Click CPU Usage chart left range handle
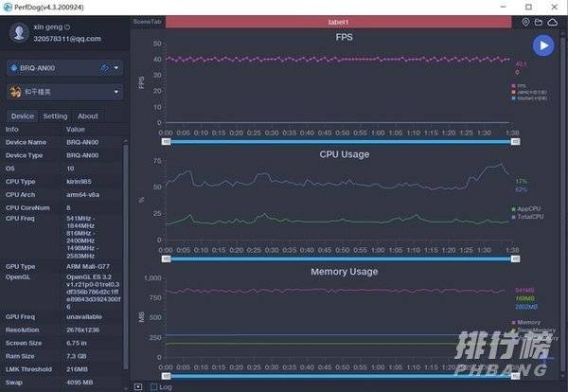Viewport: 568px width, 392px height. click(x=167, y=259)
